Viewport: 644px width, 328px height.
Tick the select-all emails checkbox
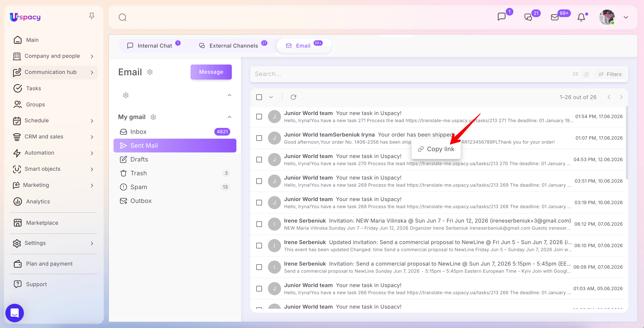click(259, 97)
